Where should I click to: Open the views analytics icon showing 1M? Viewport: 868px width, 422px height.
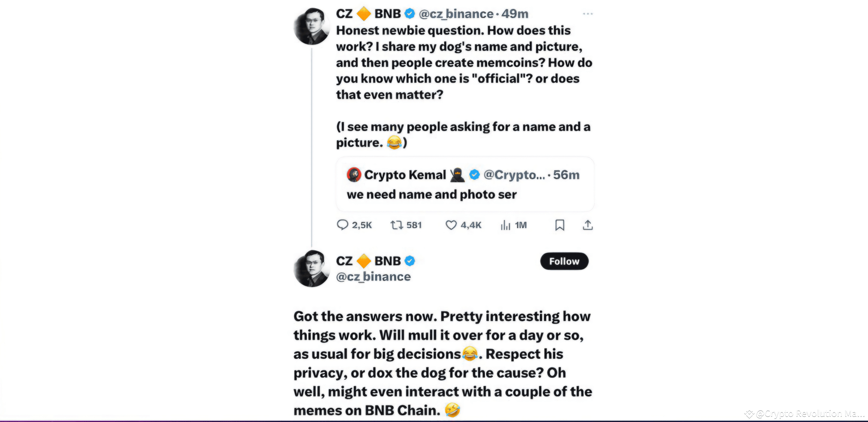pos(506,225)
